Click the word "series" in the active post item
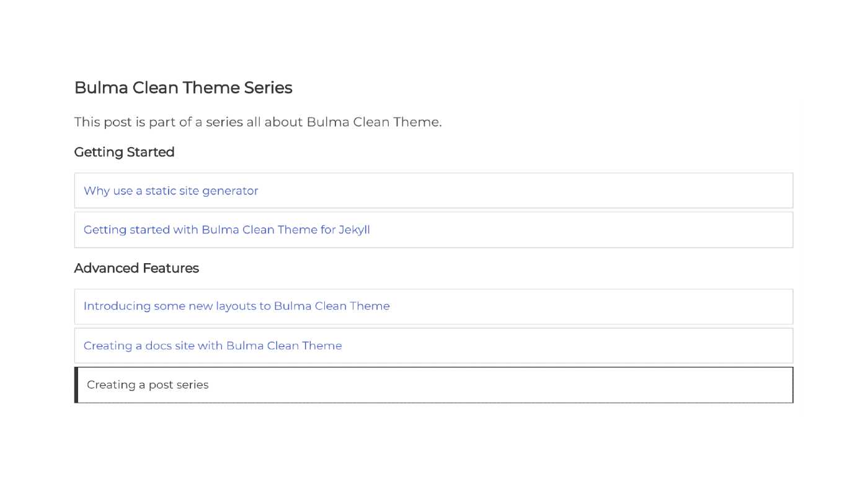The width and height of the screenshot is (868, 489). pos(192,385)
